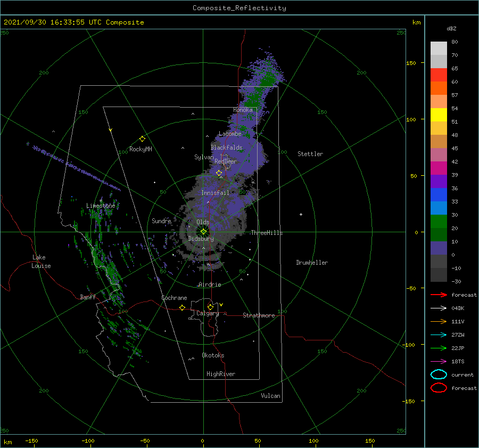Click the red swatch below 65 dBZ
Screen dimensions: 479x448
click(x=439, y=75)
